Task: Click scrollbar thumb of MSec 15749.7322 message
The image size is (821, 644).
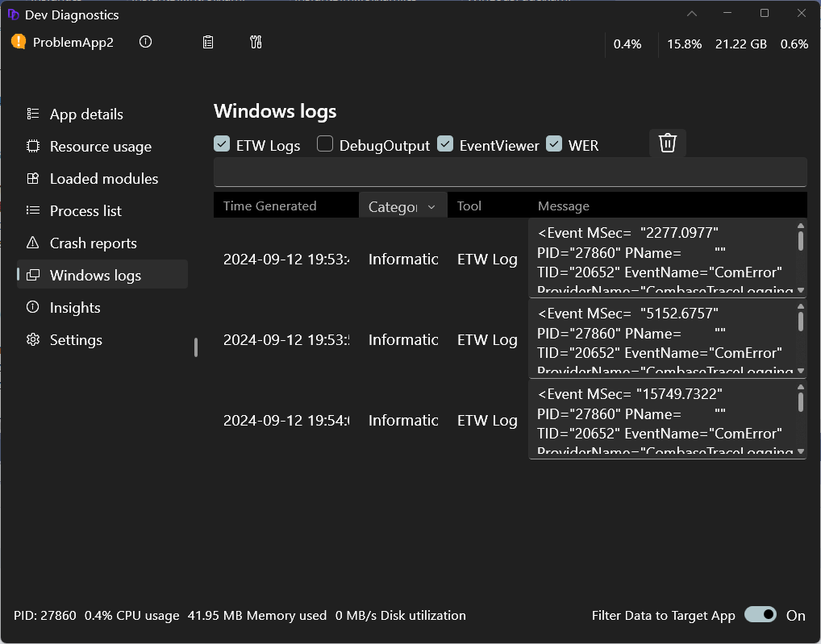Action: coord(801,402)
